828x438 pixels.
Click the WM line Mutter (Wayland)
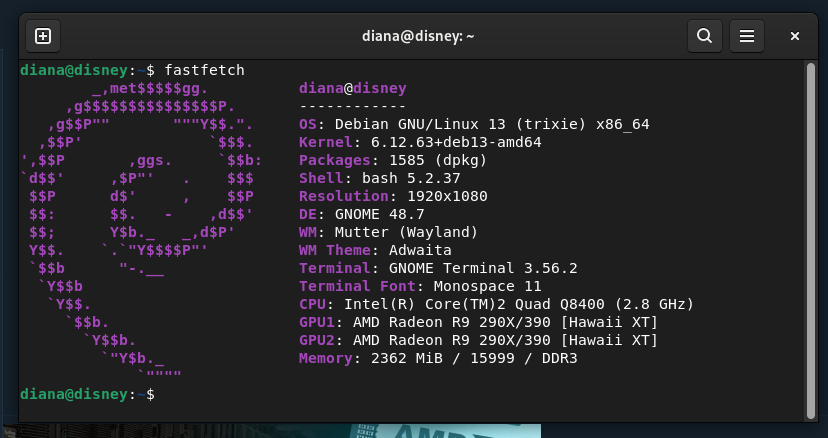[x=389, y=232]
